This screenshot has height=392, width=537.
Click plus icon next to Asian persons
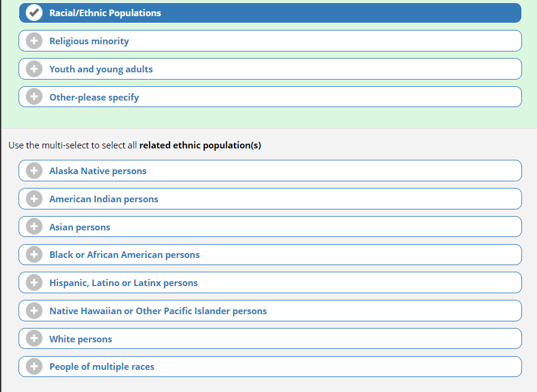pos(35,227)
